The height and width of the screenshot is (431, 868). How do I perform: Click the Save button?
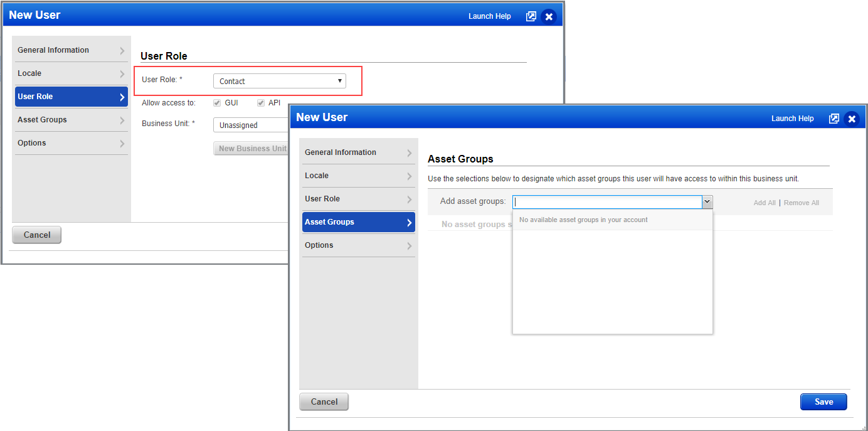[x=823, y=402]
